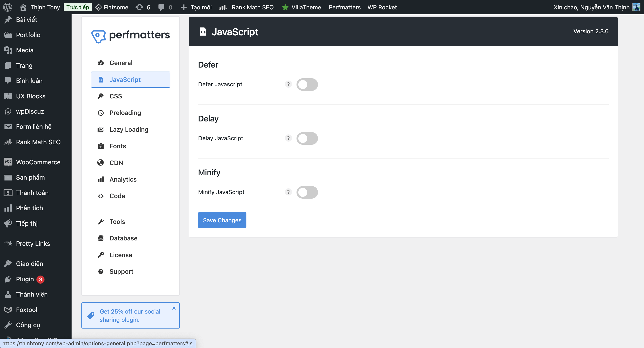The height and width of the screenshot is (348, 644).
Task: Expand the Giao diện menu
Action: (30, 263)
